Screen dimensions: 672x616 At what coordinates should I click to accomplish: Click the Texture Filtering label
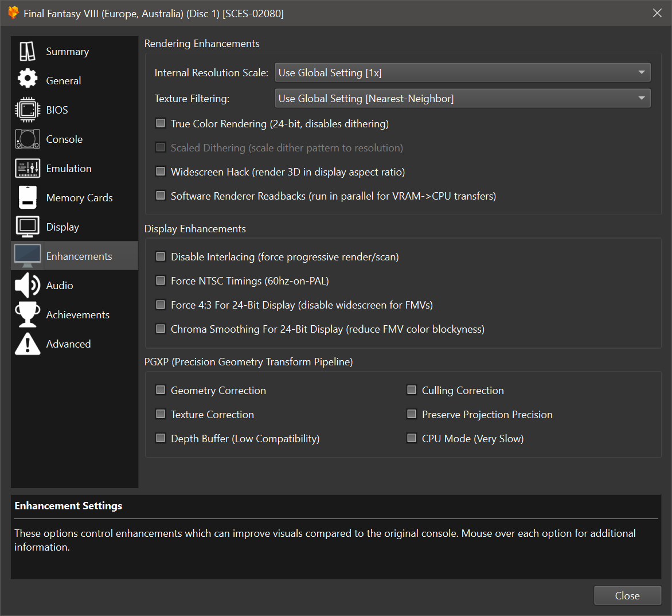[x=192, y=99]
